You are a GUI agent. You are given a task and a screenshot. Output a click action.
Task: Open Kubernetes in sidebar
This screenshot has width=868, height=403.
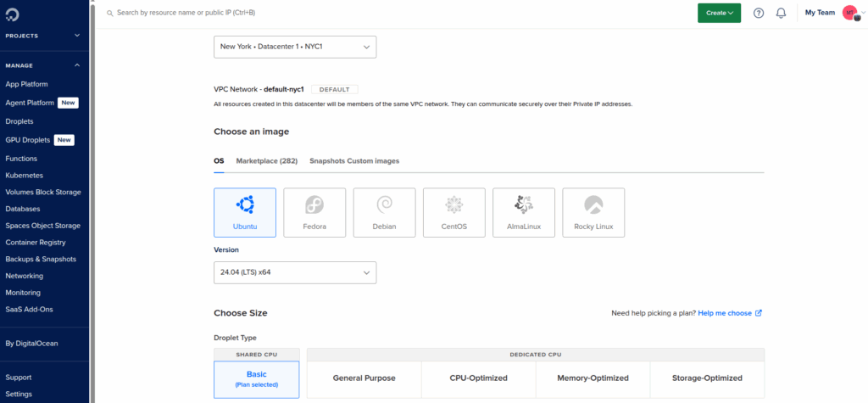pyautogui.click(x=25, y=175)
